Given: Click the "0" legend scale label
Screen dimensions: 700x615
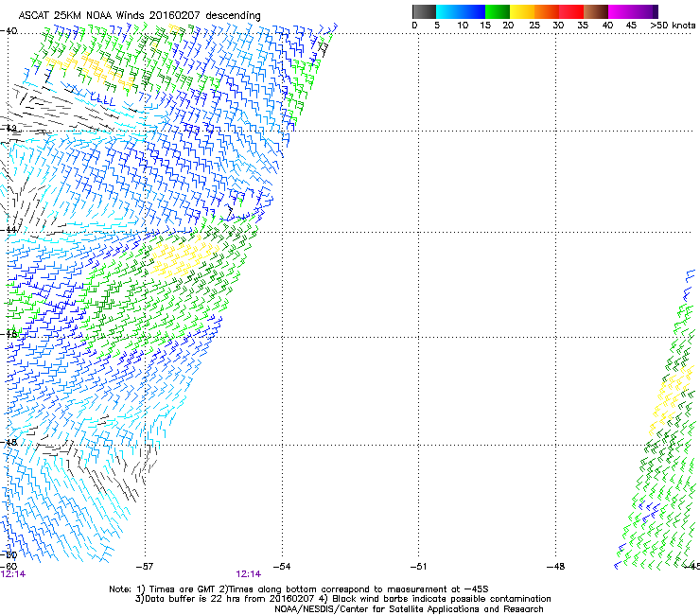Looking at the screenshot, I should tap(414, 26).
